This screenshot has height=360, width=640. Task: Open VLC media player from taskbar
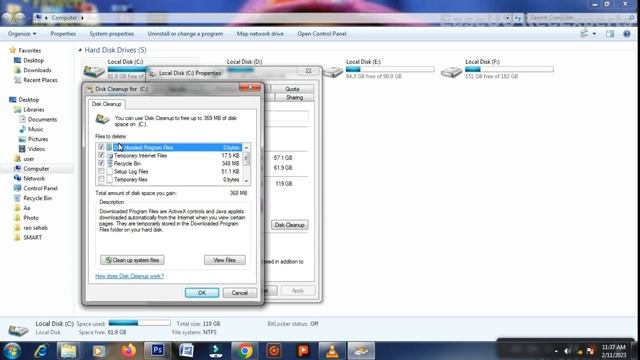pyautogui.click(x=332, y=351)
